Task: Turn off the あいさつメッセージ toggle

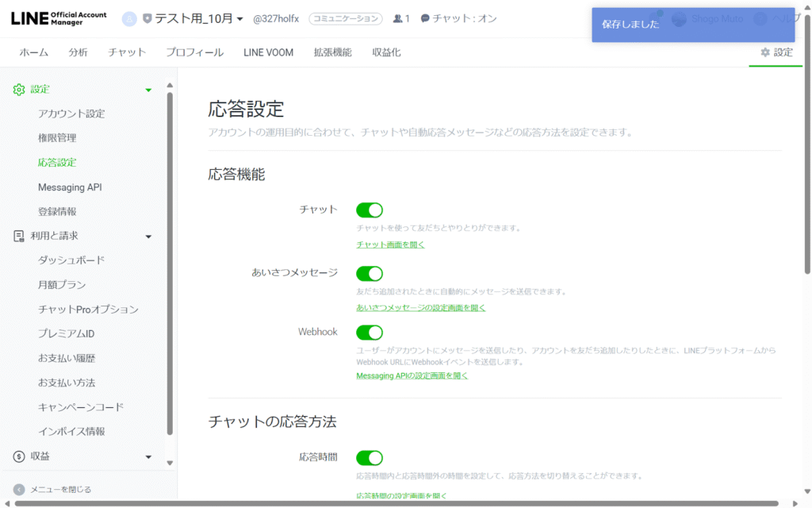Action: (x=370, y=273)
